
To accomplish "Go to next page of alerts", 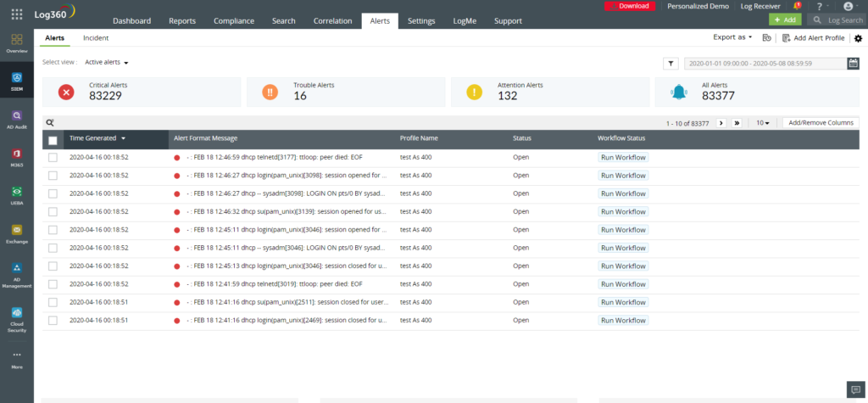I will 721,123.
